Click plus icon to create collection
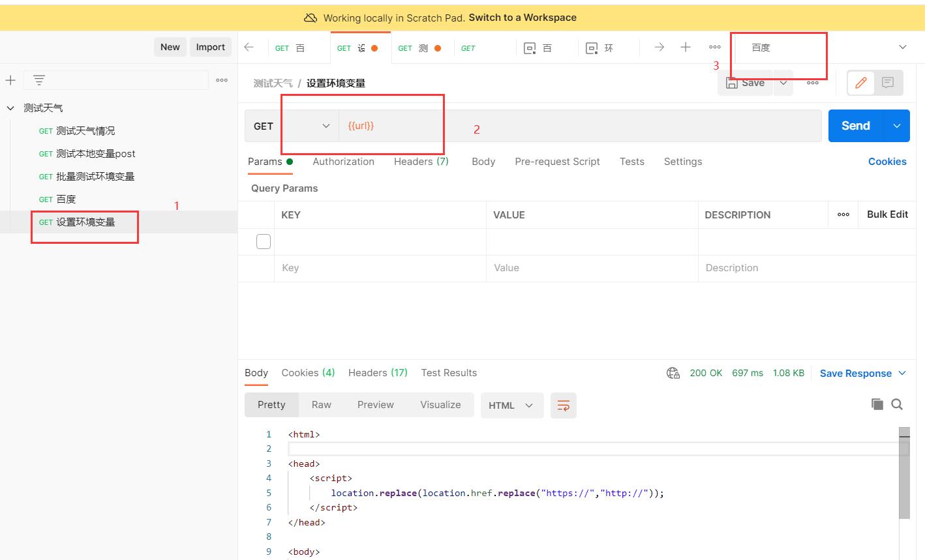Viewport: 925px width, 560px height. [x=10, y=80]
